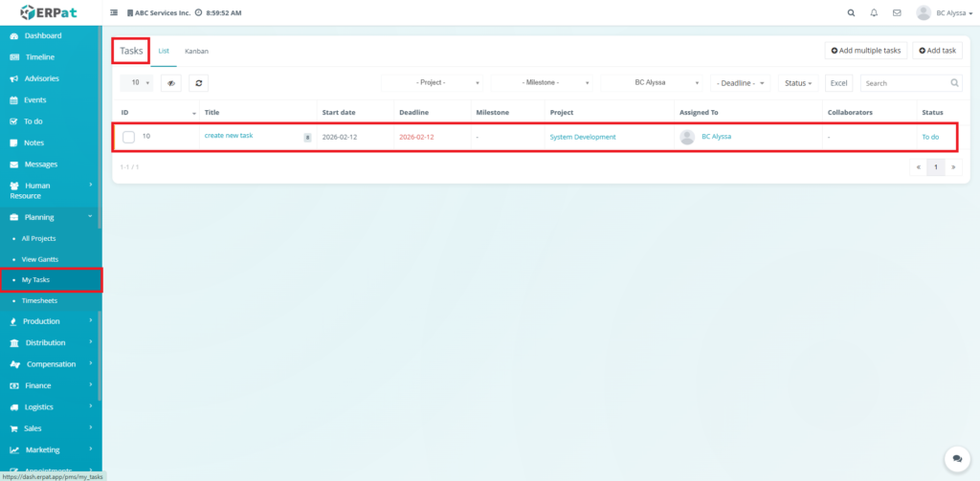980x481 pixels.
Task: Toggle column visibility with the eye icon
Action: [171, 83]
